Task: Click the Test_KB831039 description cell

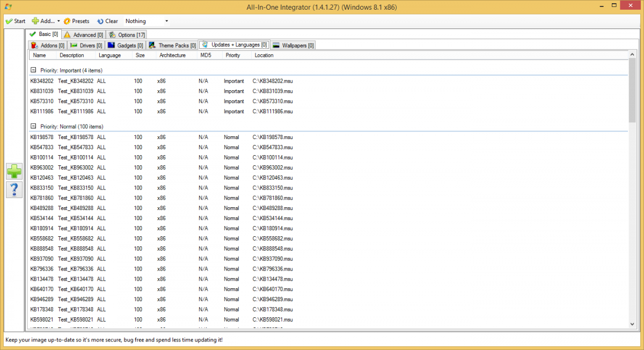Action: 76,91
